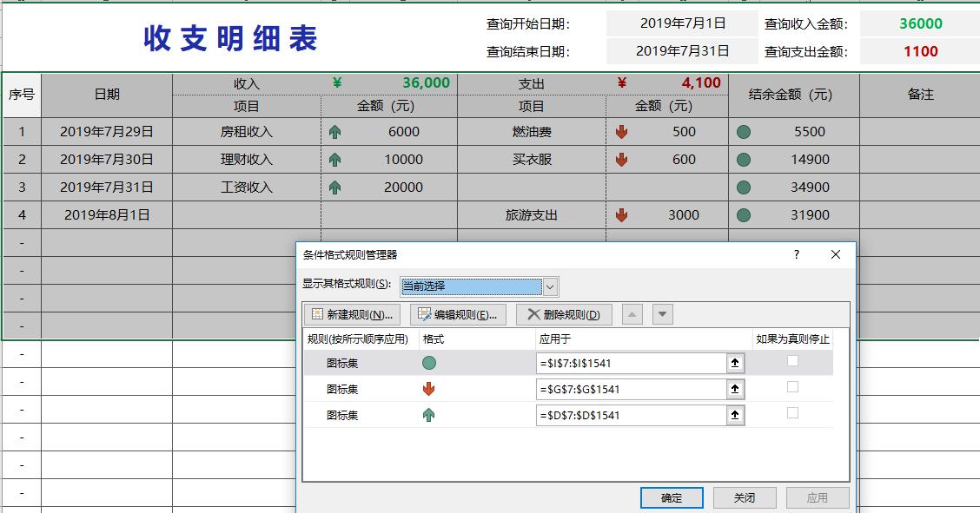The image size is (980, 513).
Task: Click the collapse-range icon for rule =$G$7:$G$1541
Action: [734, 389]
